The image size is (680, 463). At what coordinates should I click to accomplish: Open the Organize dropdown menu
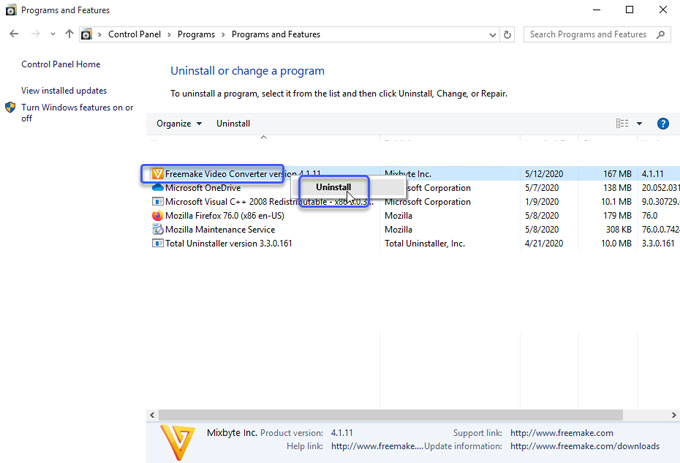click(x=179, y=124)
